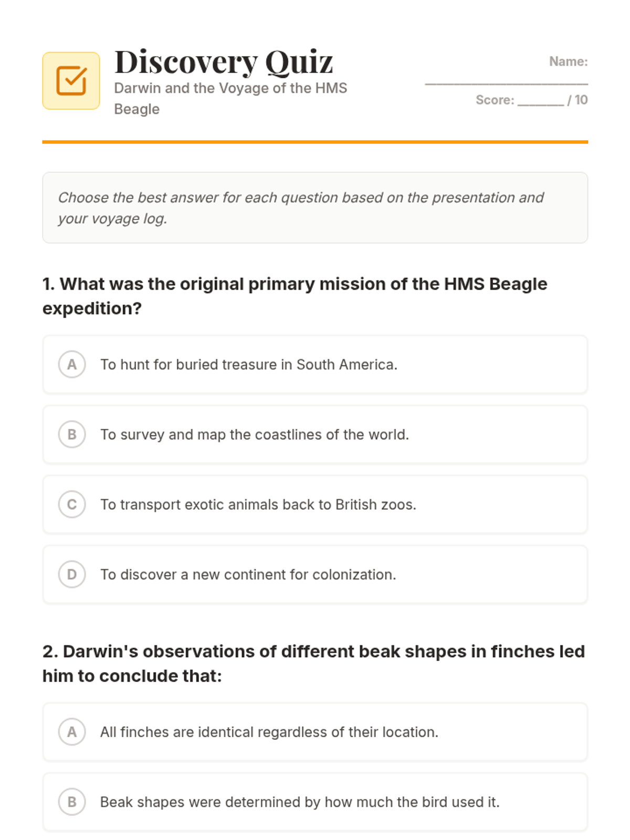This screenshot has width=630, height=840.
Task: Select circle A for question 2
Action: tap(72, 732)
